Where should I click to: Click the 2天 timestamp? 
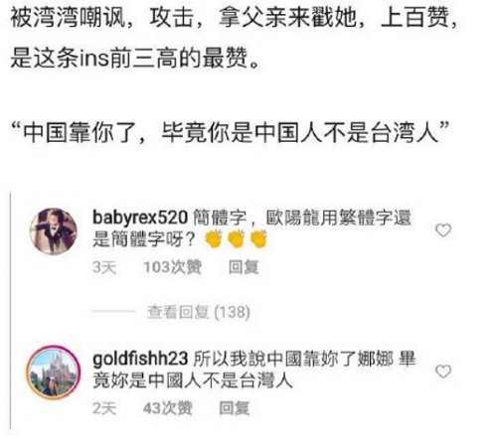[x=104, y=408]
